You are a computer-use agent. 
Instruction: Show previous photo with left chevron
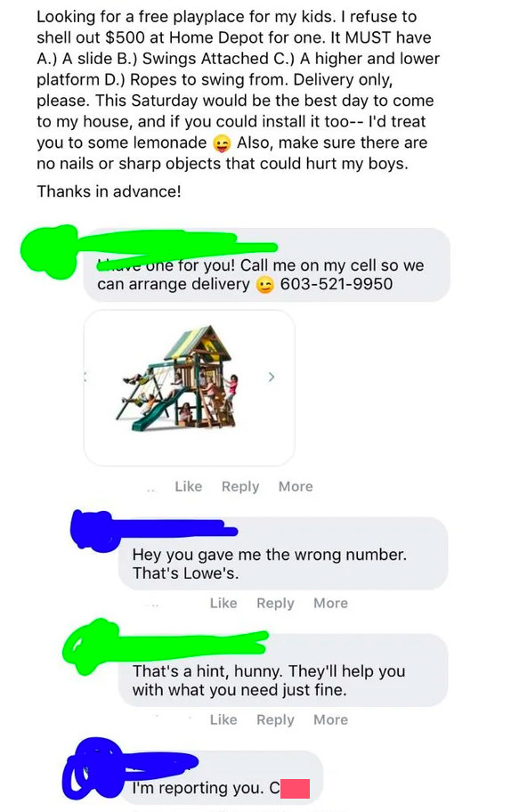[x=86, y=377]
